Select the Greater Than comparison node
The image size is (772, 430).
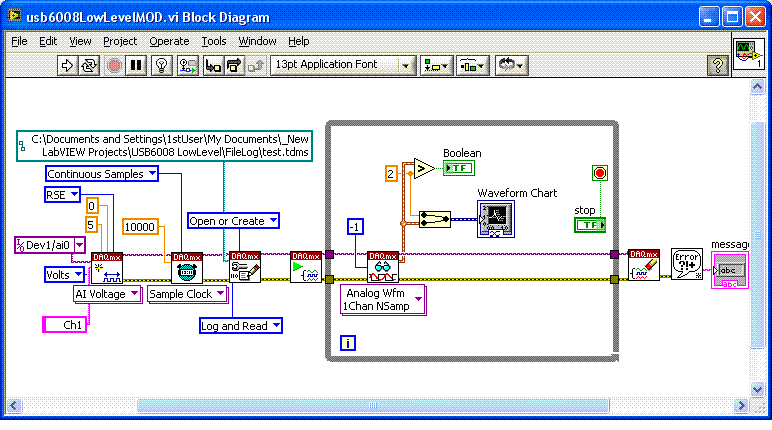(424, 168)
